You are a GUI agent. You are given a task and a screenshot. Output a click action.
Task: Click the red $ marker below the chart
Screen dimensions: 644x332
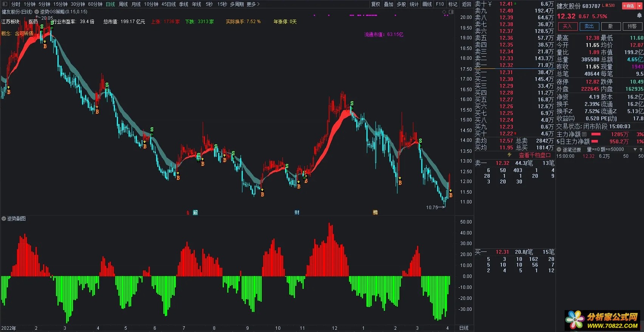coord(188,213)
